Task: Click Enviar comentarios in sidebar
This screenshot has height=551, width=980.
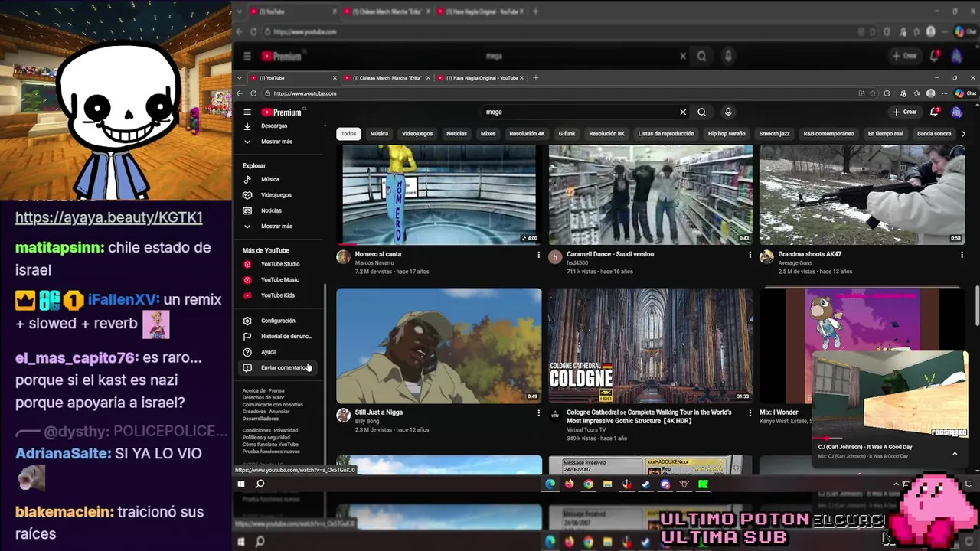Action: click(x=279, y=367)
